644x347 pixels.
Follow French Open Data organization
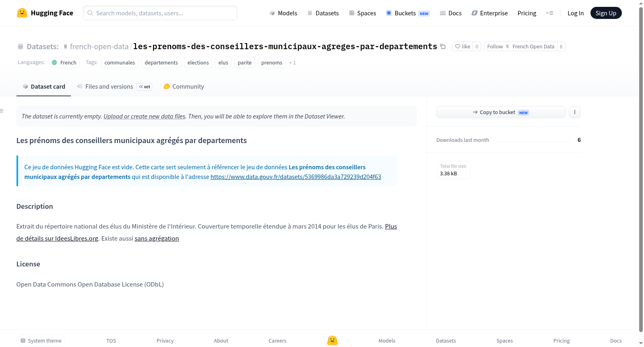pos(520,46)
